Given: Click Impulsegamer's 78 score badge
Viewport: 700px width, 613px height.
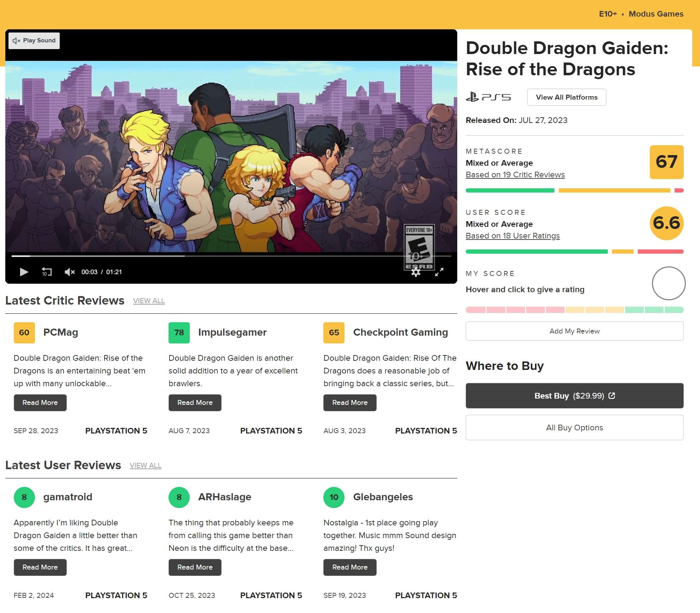Looking at the screenshot, I should (x=179, y=332).
